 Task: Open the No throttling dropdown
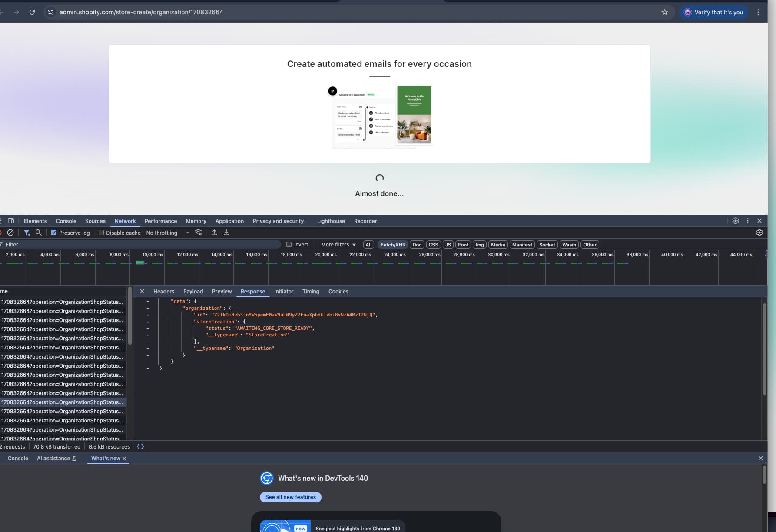click(x=168, y=233)
